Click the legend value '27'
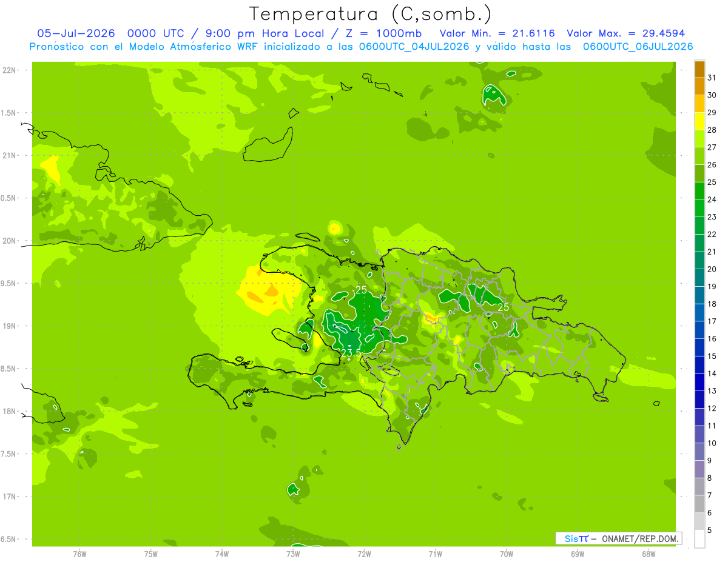Screen dimensions: 728x562 click(x=712, y=147)
